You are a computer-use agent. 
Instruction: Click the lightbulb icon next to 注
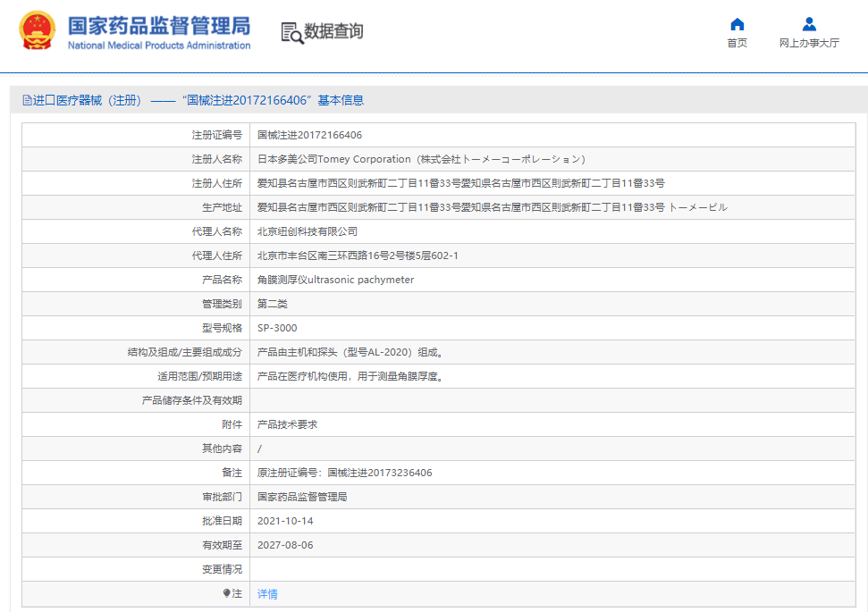pos(226,593)
